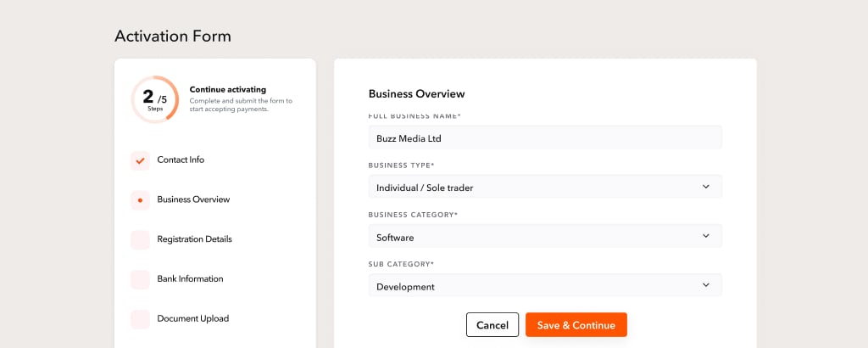This screenshot has height=348, width=868.
Task: Open the Document Upload step label
Action: pos(192,318)
